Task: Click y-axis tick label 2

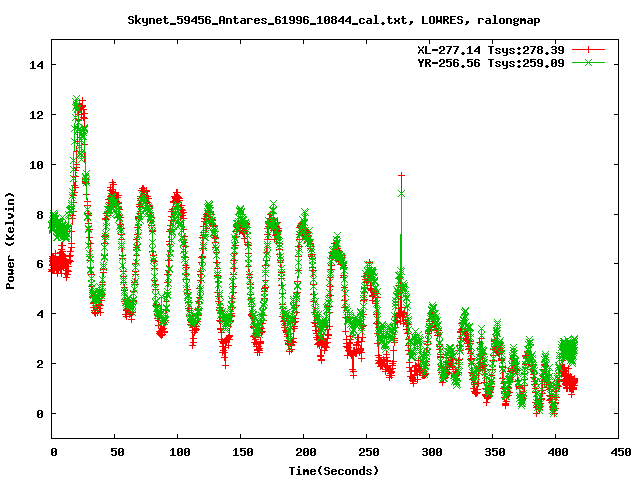Action: 40,364
